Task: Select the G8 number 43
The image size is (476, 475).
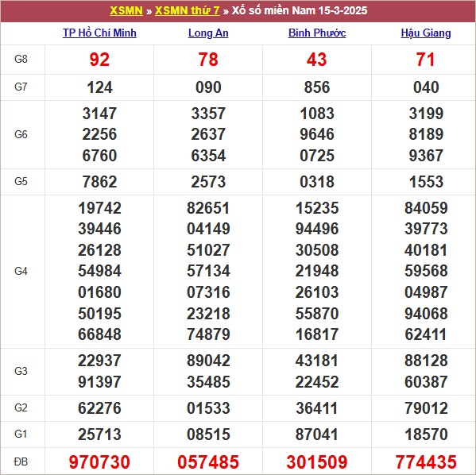Action: point(317,60)
